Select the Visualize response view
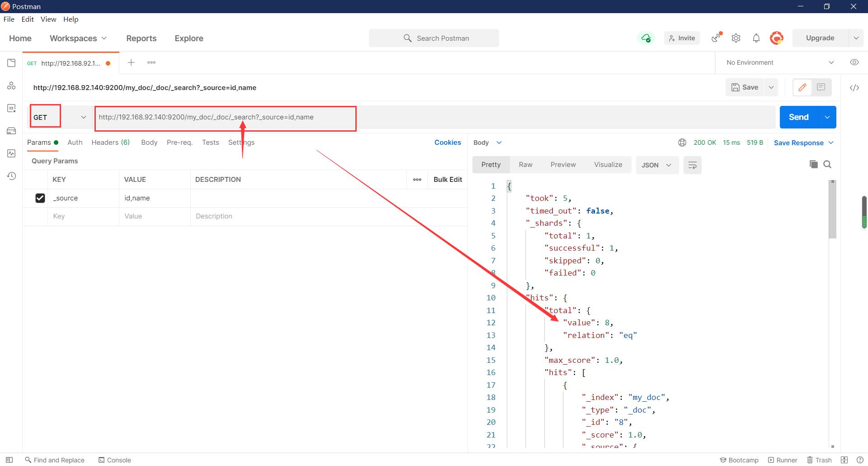868x466 pixels. click(x=608, y=165)
